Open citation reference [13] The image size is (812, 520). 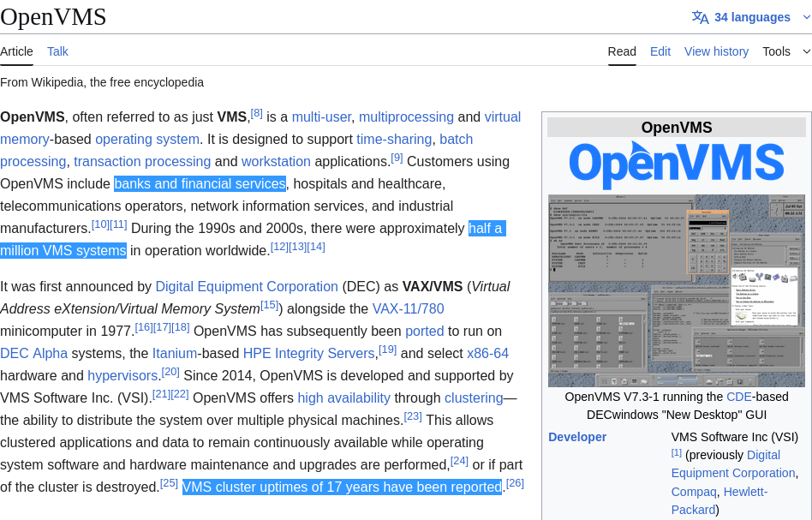(x=298, y=247)
